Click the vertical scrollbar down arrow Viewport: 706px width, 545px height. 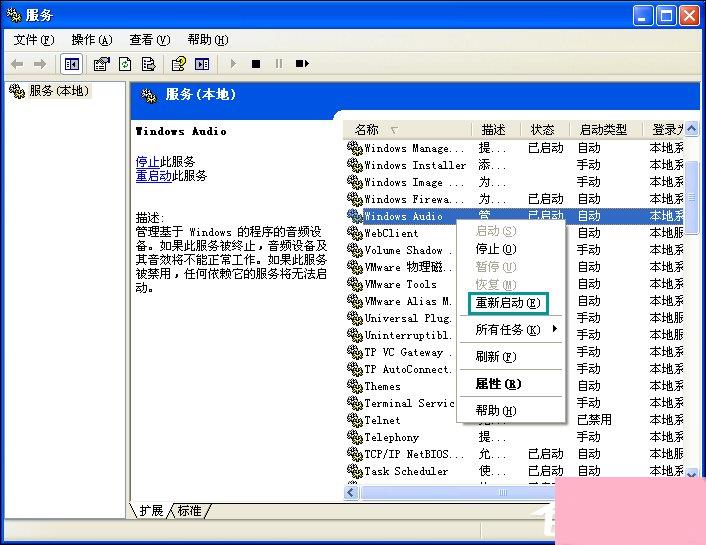point(692,474)
